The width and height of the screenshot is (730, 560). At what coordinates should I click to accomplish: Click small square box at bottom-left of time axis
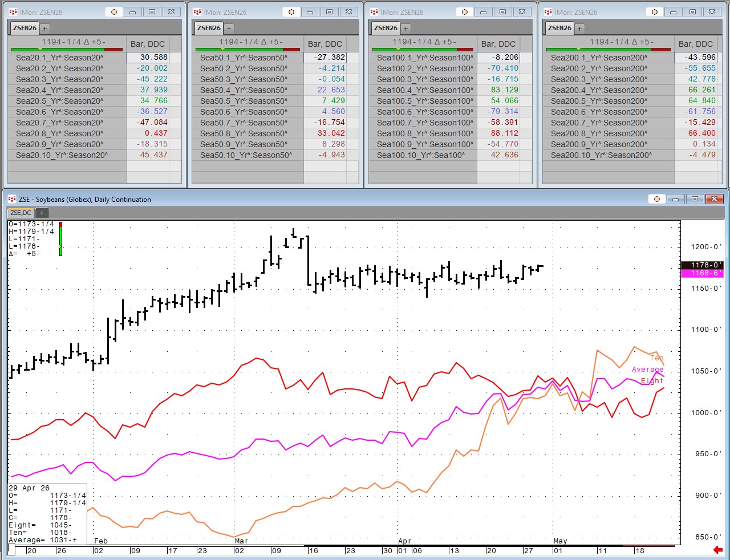[x=11, y=550]
